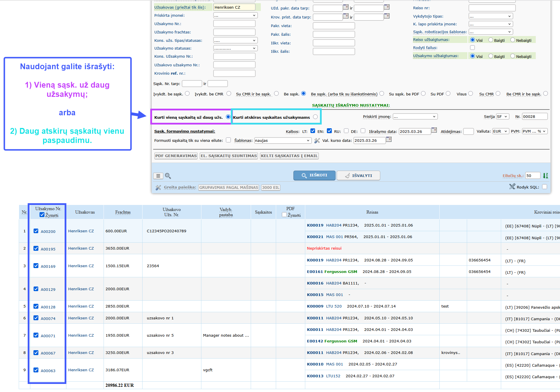Click 3000 EIL quick search button
This screenshot has width=560, height=392.
coord(271,188)
